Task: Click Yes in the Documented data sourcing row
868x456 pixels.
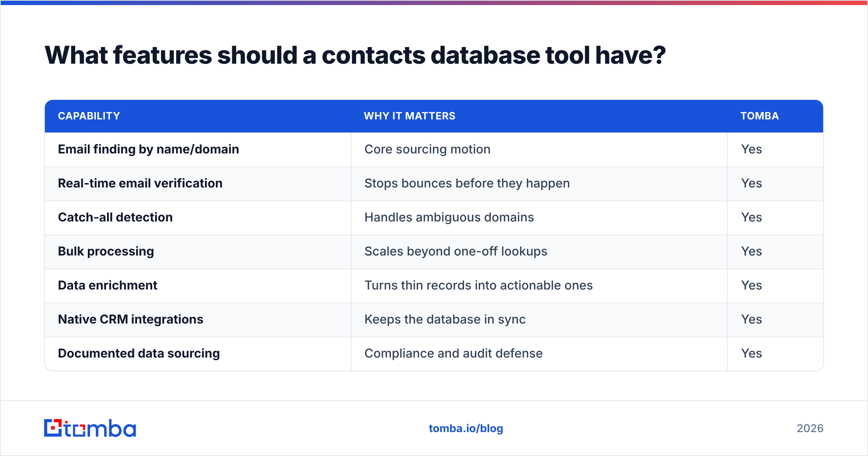Action: point(752,353)
